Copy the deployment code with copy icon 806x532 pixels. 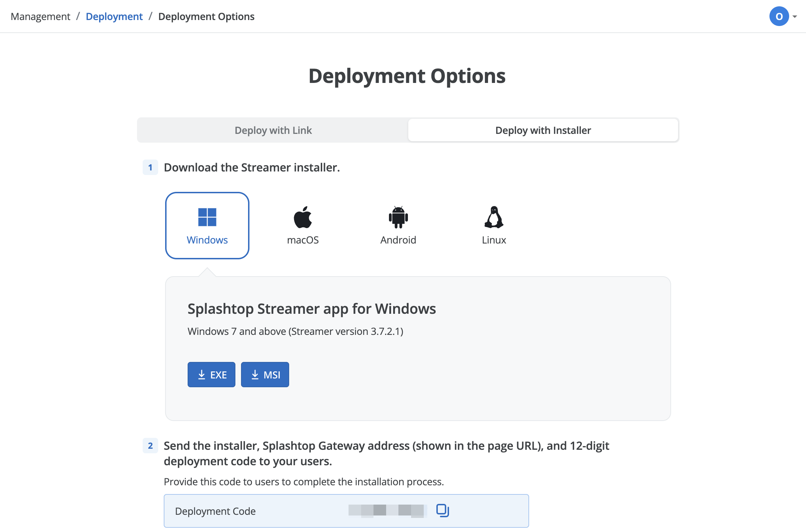click(x=443, y=510)
